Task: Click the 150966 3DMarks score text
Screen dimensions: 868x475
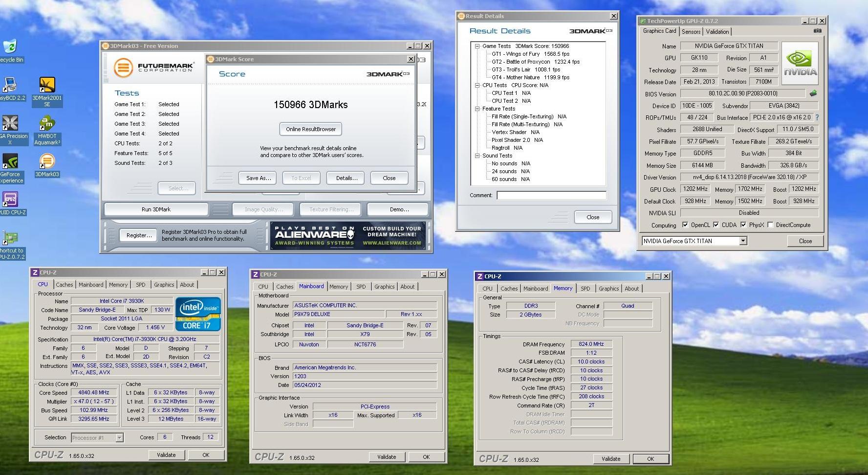Action: 311,105
